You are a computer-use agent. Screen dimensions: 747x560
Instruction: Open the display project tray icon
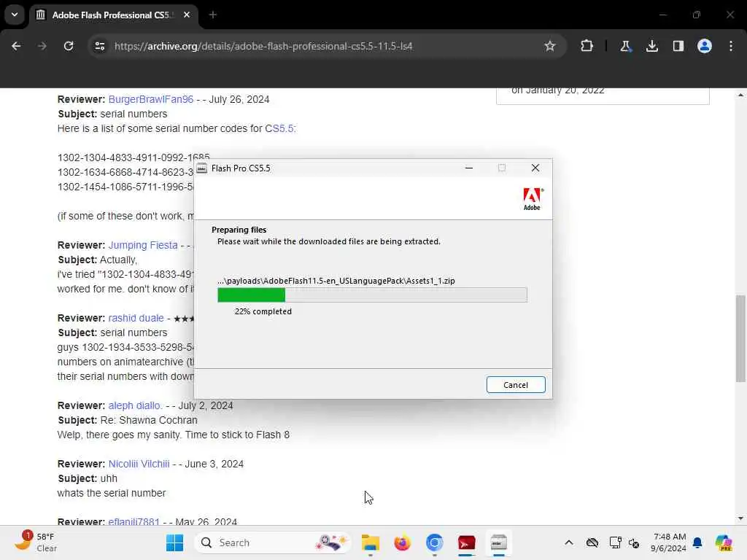tap(615, 542)
